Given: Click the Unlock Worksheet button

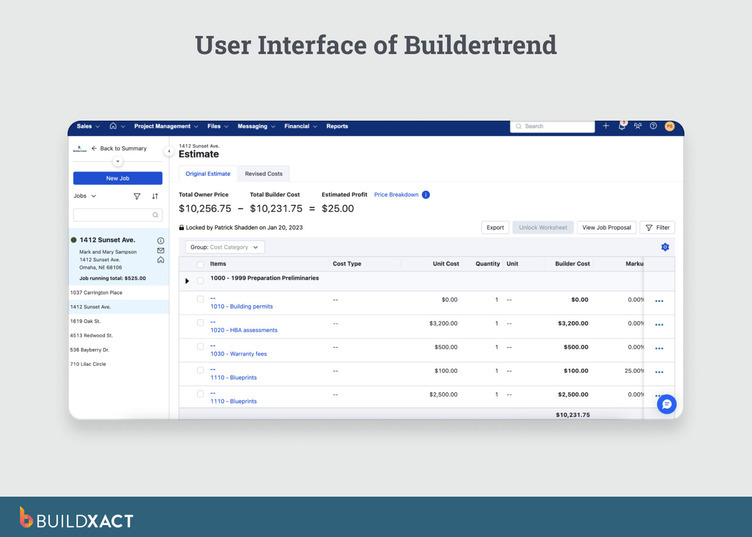Looking at the screenshot, I should [x=543, y=228].
